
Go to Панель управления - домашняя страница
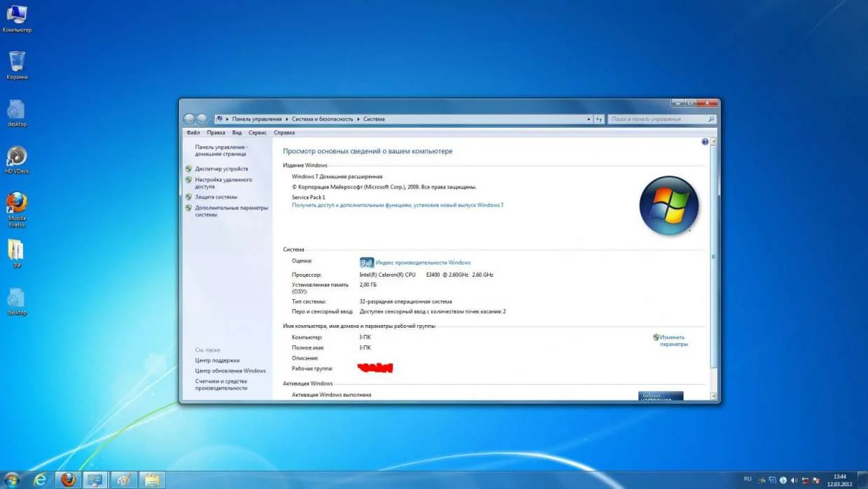pos(221,151)
